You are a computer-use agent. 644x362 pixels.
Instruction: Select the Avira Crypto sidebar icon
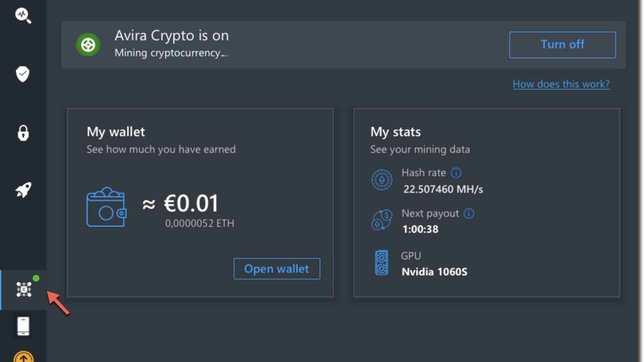tap(24, 289)
